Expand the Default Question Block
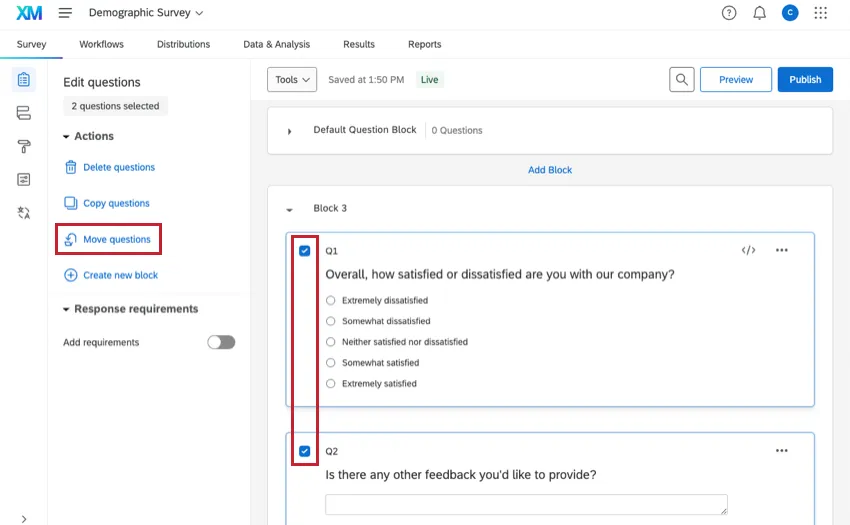Viewport: 850px width, 525px height. pos(290,131)
